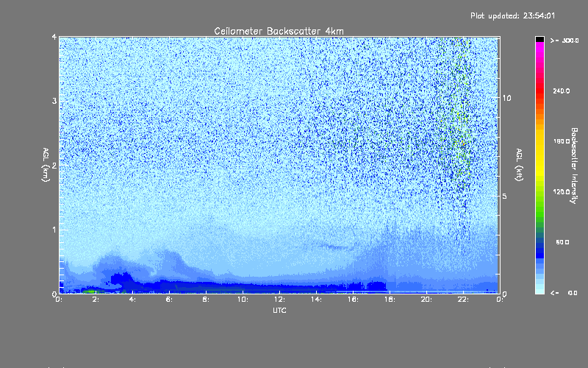
Task: Click the left 'AGL (km)' axis label
Action: [x=46, y=165]
